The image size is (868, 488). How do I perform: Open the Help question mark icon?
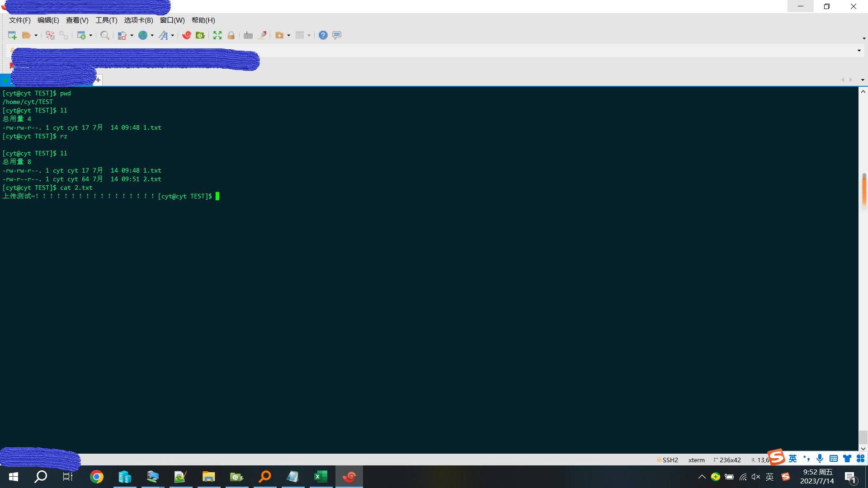point(323,35)
